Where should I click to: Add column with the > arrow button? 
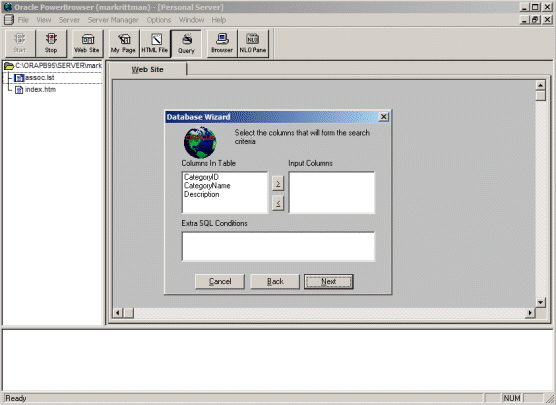[x=278, y=183]
